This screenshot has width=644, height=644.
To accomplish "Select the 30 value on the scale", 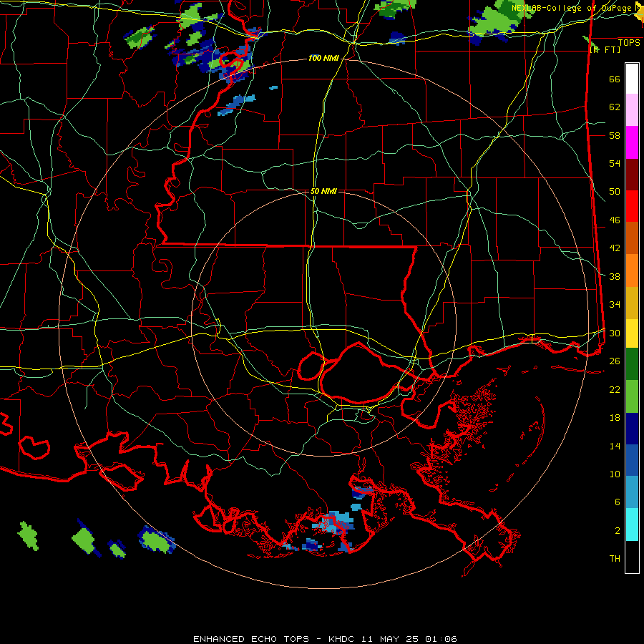I will (x=615, y=333).
